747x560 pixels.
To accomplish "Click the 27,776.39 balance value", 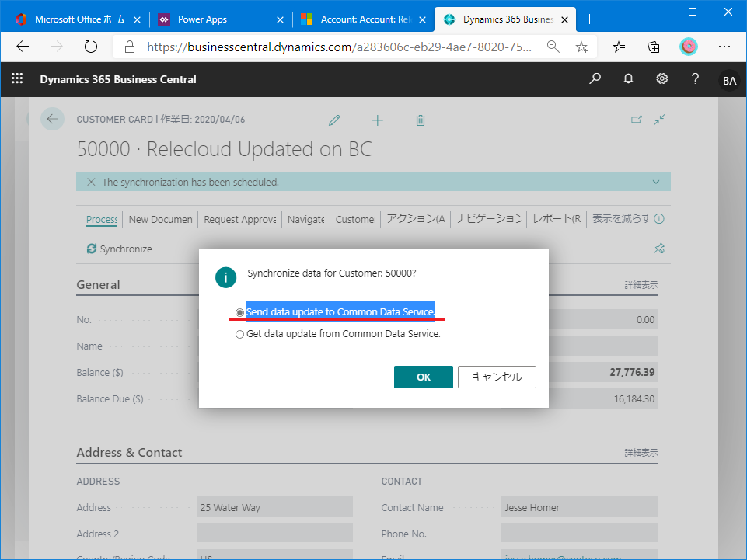I will [632, 372].
